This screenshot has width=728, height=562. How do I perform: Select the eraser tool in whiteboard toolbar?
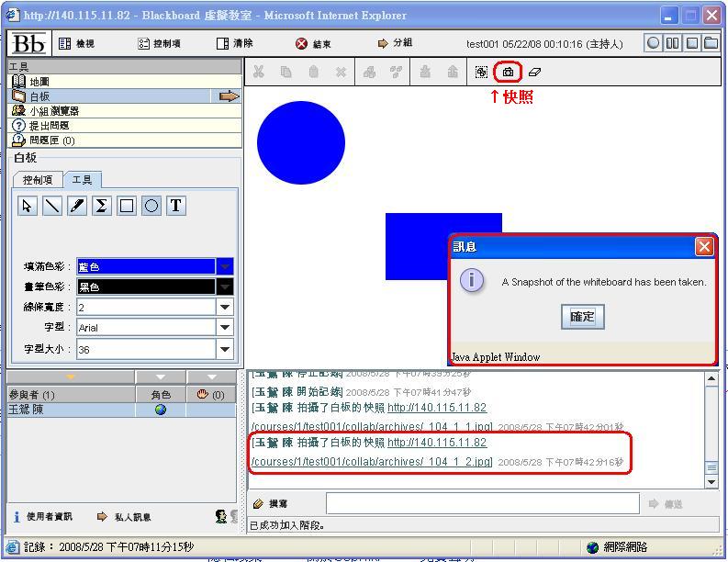(536, 72)
